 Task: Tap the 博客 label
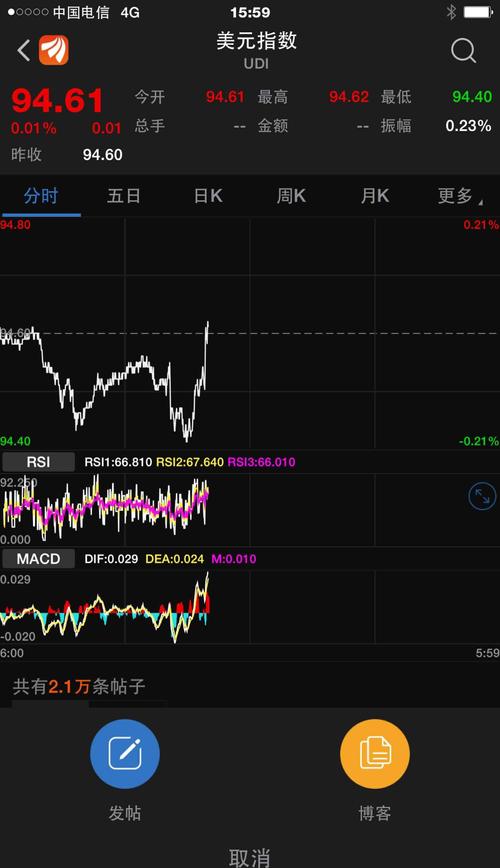[375, 813]
